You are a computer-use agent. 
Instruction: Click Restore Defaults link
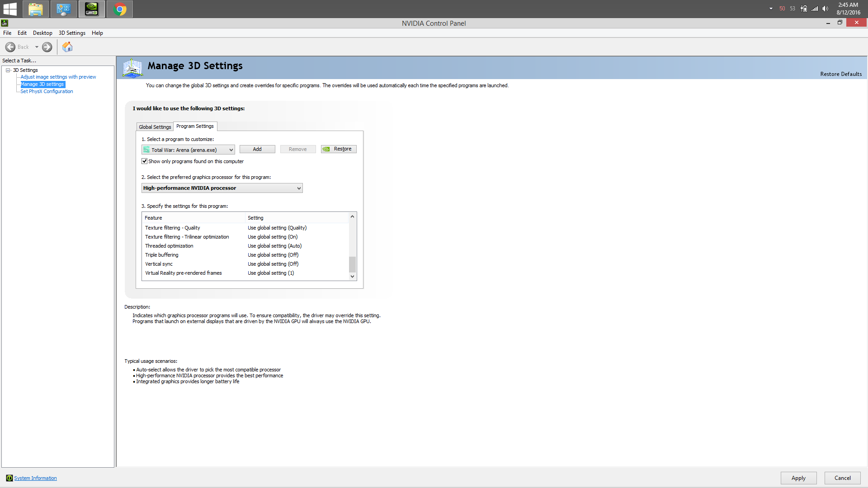pos(840,74)
